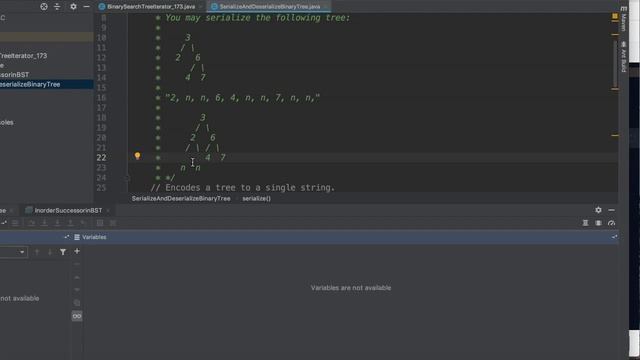Click the move watch up triangle in Variables sidebar
This screenshot has width=640, height=360.
point(77,278)
